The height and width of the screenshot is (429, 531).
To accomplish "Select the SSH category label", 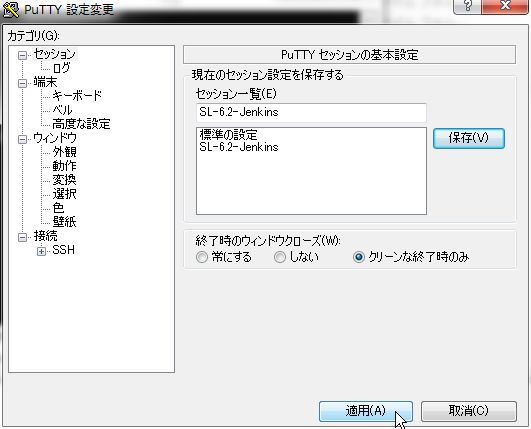I will [x=63, y=250].
